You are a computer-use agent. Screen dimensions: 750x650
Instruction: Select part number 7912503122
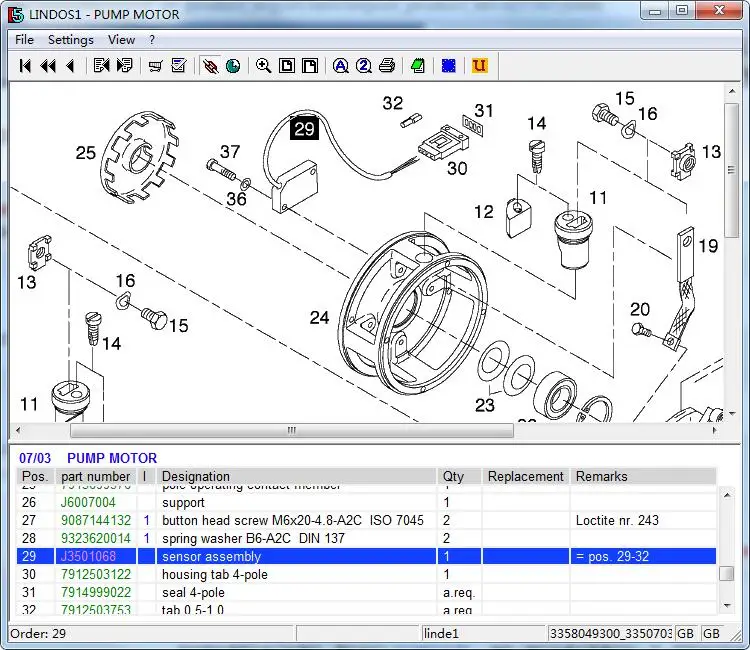click(x=96, y=574)
